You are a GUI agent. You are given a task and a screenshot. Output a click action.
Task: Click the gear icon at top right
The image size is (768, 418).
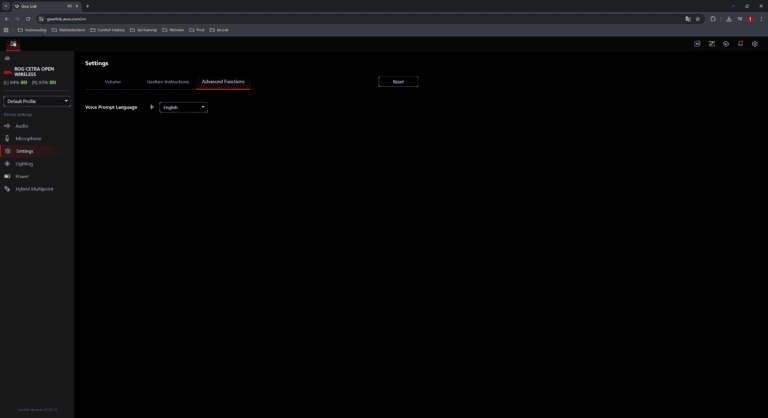coord(754,44)
